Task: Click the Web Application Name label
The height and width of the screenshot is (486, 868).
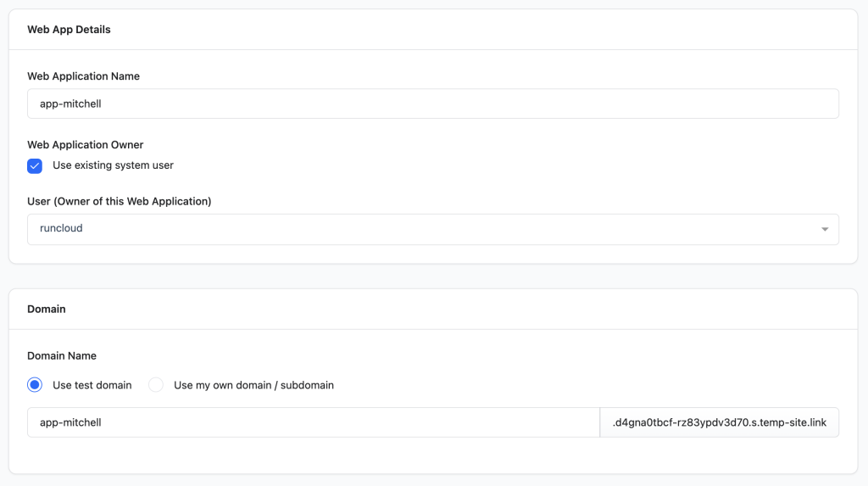Action: click(83, 76)
